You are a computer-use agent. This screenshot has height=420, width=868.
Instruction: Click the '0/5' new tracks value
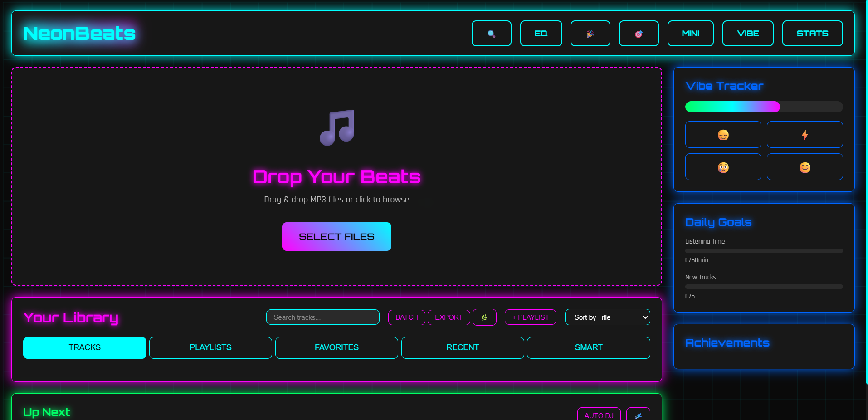(690, 296)
